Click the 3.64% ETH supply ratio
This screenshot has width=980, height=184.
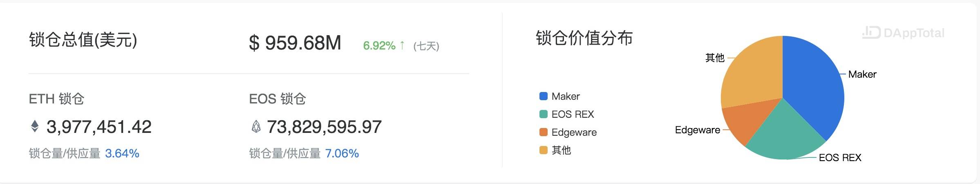click(122, 153)
